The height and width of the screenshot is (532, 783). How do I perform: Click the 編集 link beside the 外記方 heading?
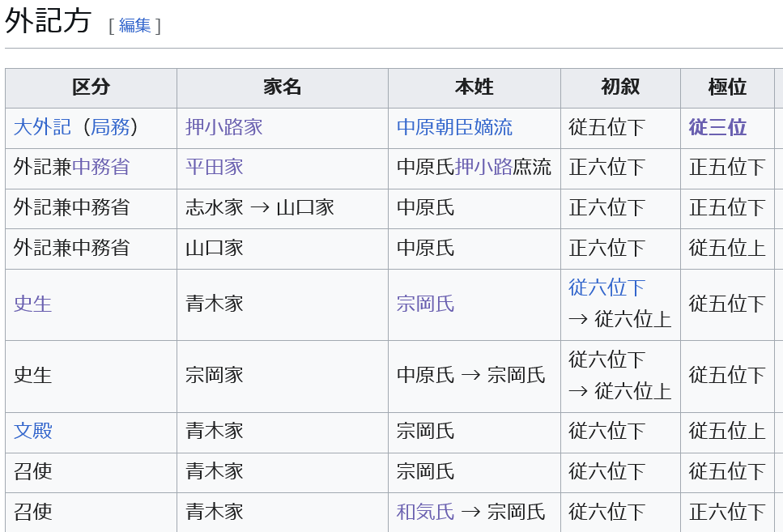pos(134,25)
